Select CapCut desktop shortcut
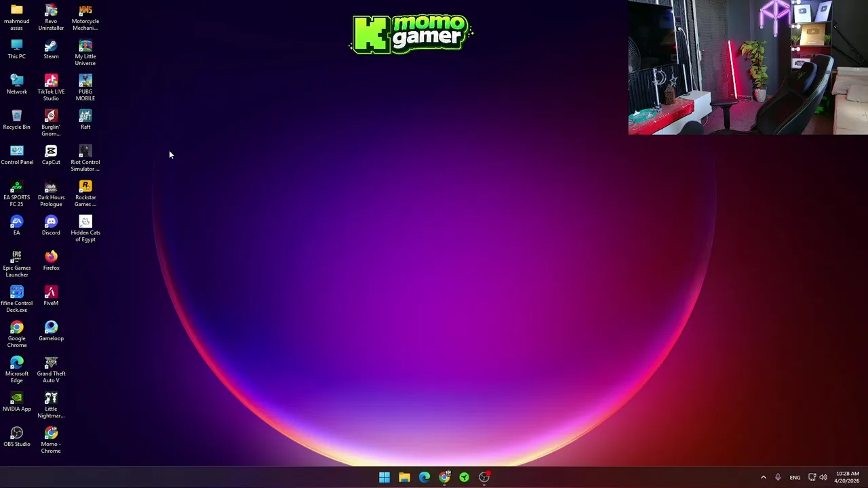The width and height of the screenshot is (868, 488). pyautogui.click(x=51, y=155)
